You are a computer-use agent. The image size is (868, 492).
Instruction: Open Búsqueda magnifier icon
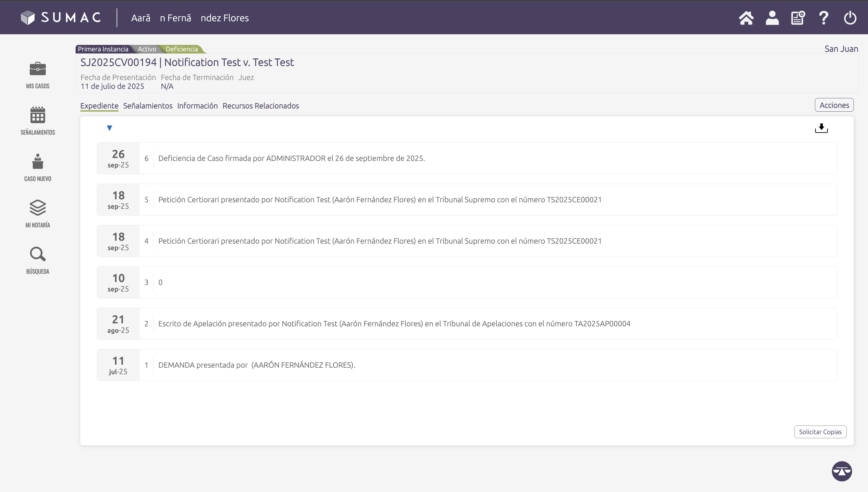pos(37,254)
